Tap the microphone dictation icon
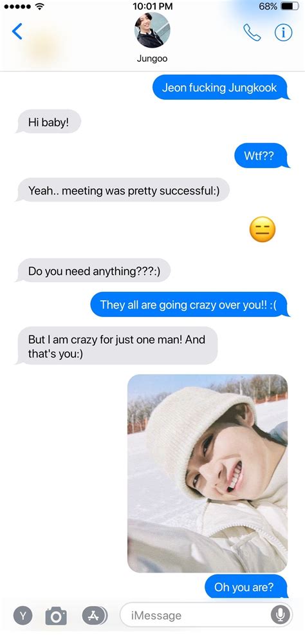This screenshot has width=305, height=644. pyautogui.click(x=281, y=615)
